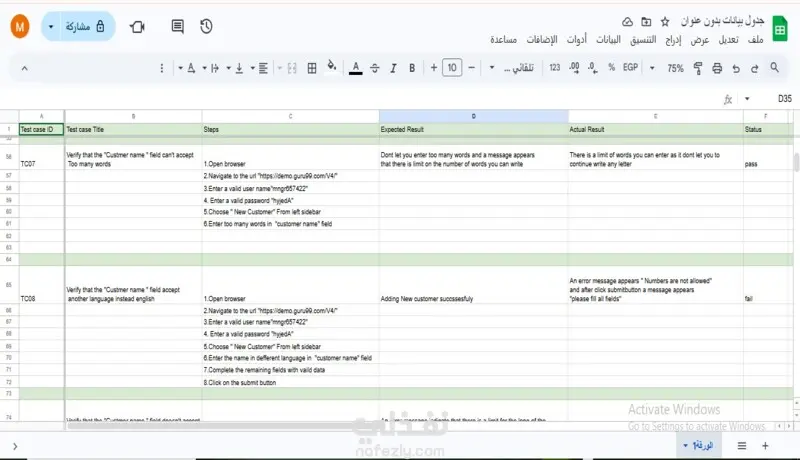Open the text color picker
Viewport: 800px width, 460px height.
[x=356, y=68]
